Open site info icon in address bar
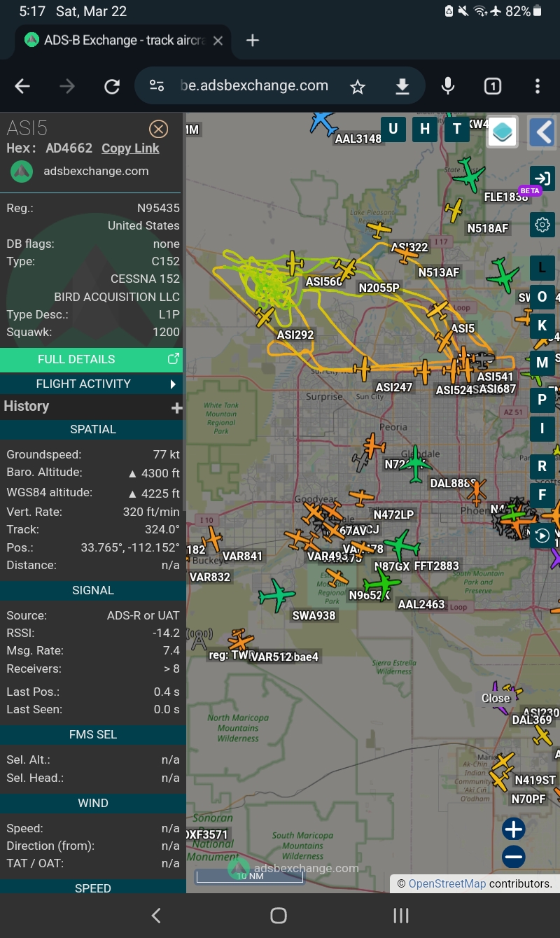 (x=157, y=86)
